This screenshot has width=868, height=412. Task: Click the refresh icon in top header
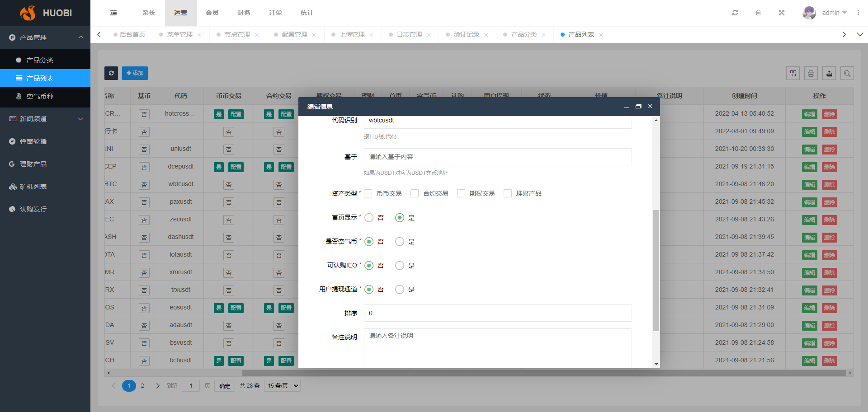pos(735,13)
